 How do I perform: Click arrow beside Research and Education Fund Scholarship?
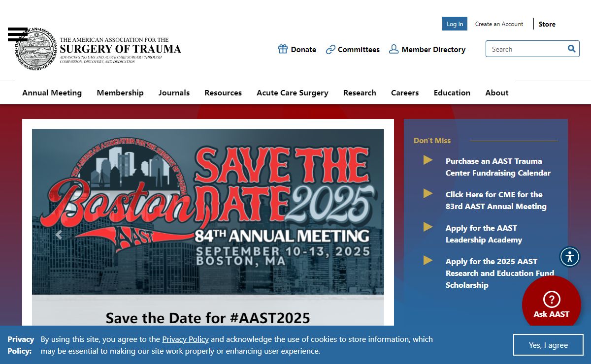point(428,260)
